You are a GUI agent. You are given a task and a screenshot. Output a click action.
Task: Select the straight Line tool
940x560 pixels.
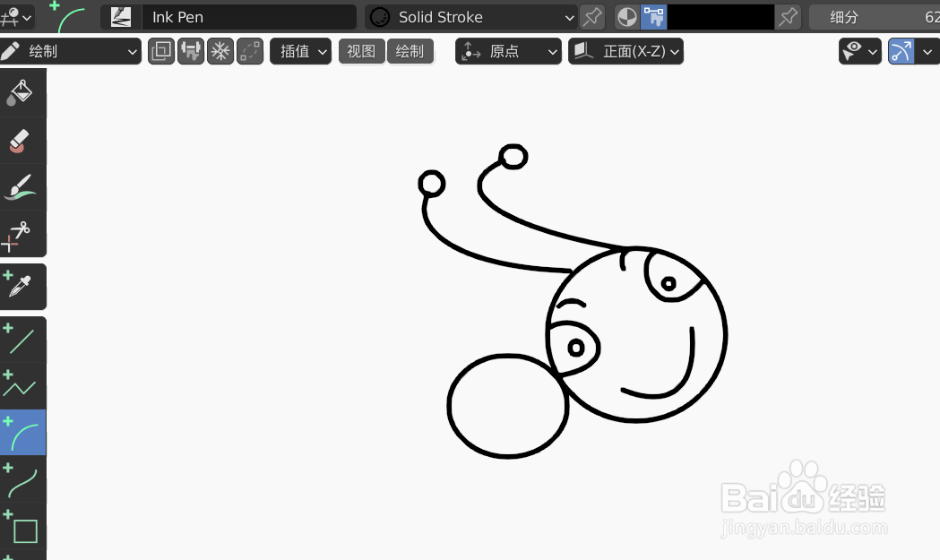coord(22,340)
